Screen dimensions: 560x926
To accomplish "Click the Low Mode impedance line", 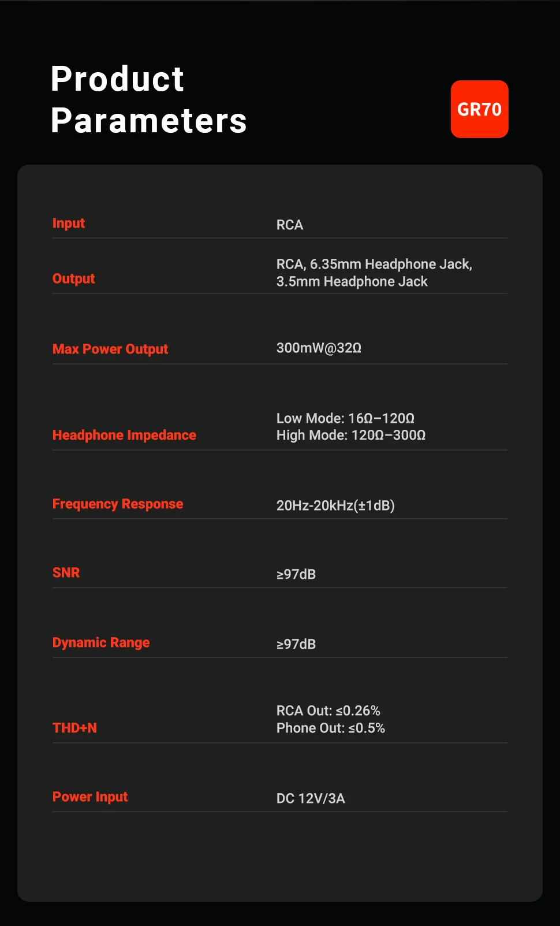I will (x=345, y=418).
